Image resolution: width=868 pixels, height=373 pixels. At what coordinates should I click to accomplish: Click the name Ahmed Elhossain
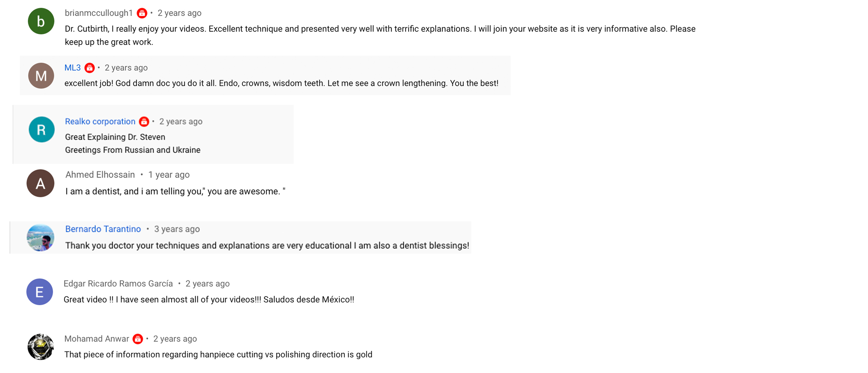[100, 175]
